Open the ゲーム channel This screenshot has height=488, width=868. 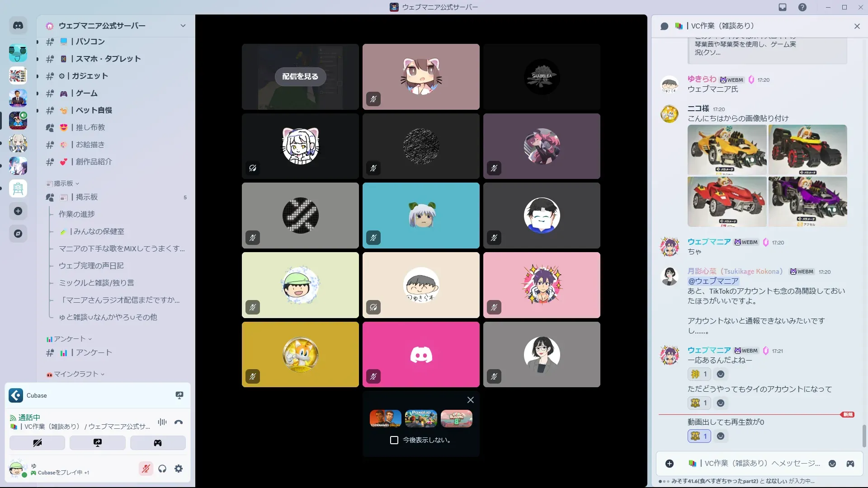click(86, 93)
